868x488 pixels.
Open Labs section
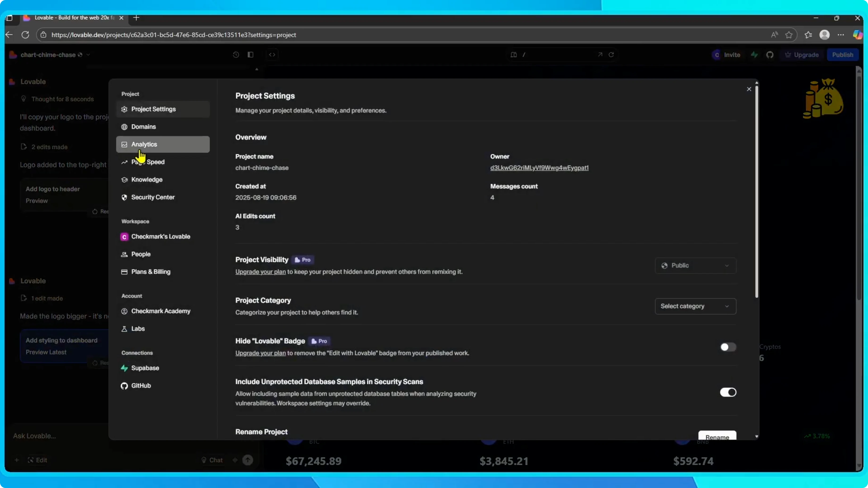point(163,328)
